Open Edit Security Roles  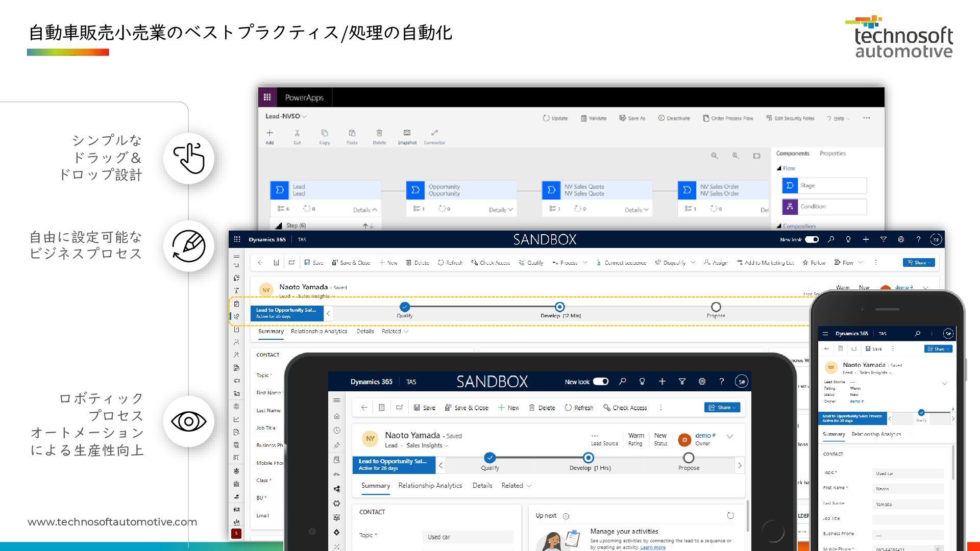pos(790,118)
